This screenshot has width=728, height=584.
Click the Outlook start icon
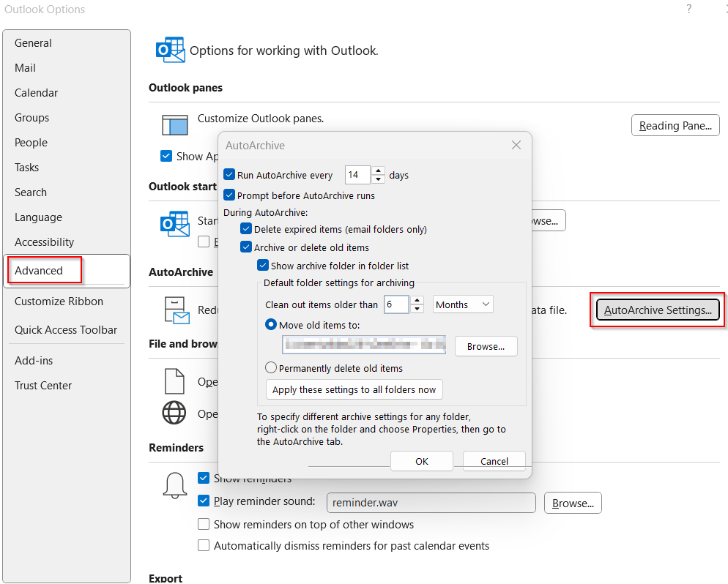pos(174,224)
